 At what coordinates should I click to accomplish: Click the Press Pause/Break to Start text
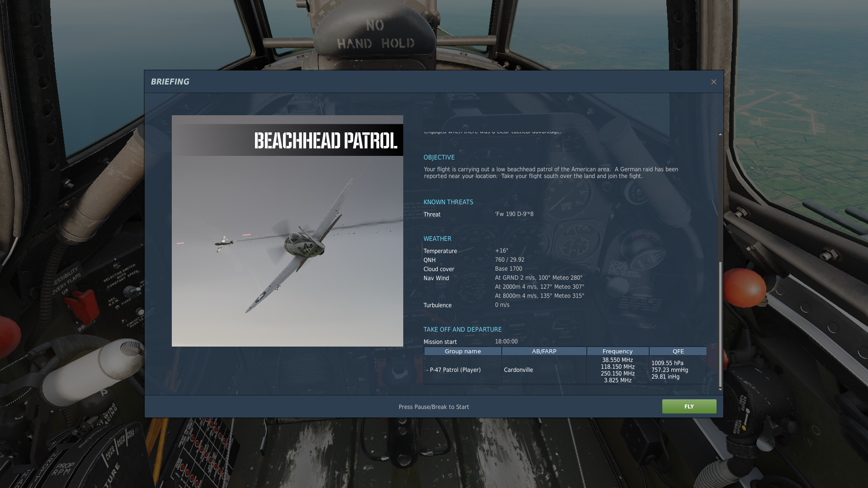click(434, 407)
